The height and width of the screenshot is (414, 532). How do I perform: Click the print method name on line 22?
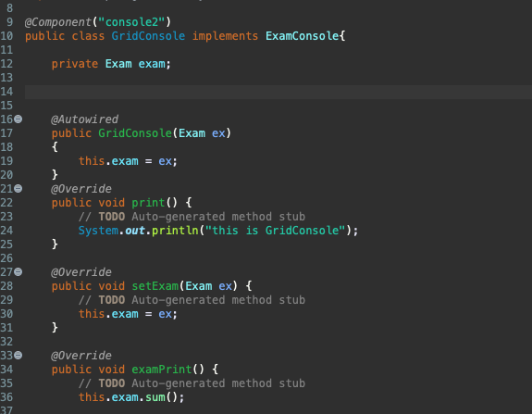148,203
